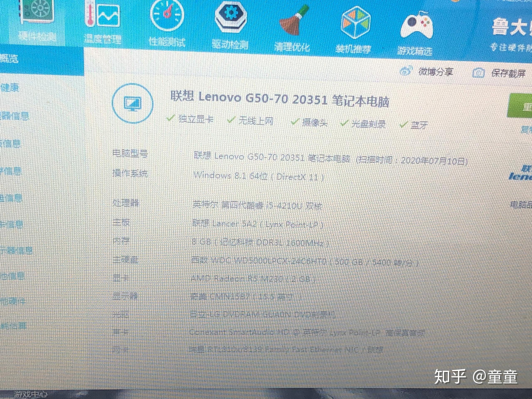Click the 内存 label
Viewport: 532px width, 399px height.
click(121, 241)
